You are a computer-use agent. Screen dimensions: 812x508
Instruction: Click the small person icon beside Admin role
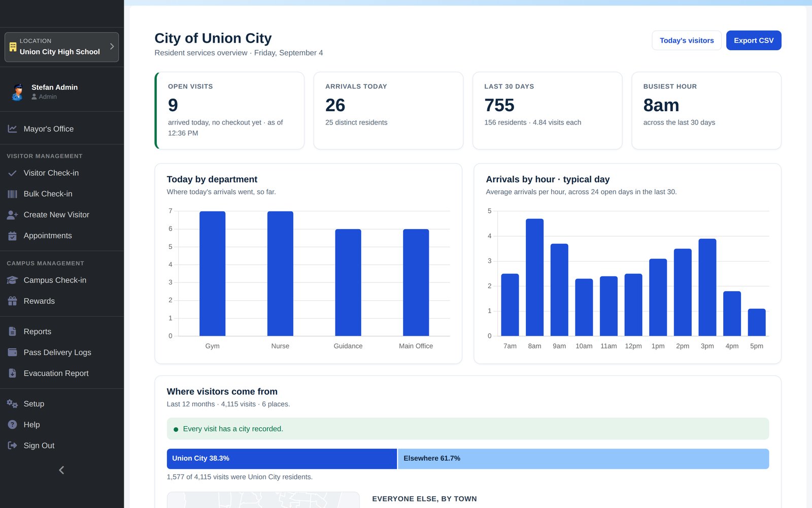tap(34, 97)
